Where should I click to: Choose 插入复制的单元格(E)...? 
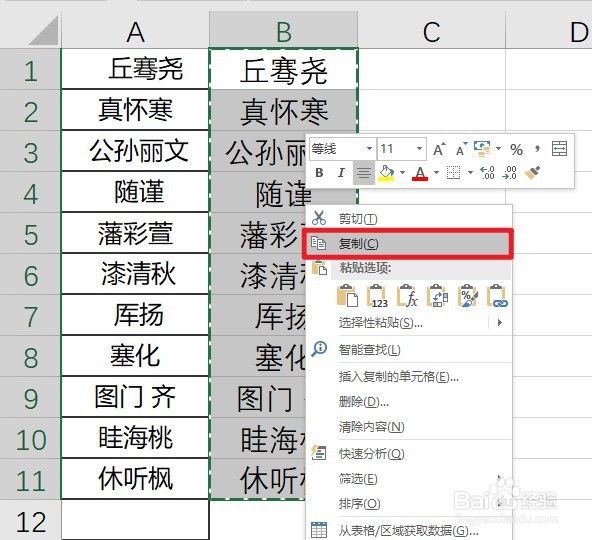pyautogui.click(x=409, y=376)
